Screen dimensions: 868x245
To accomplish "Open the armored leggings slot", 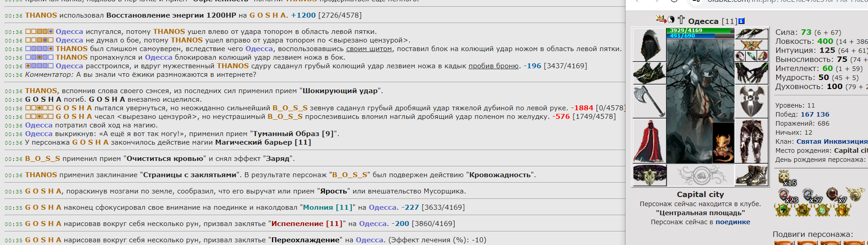I will tap(751, 141).
